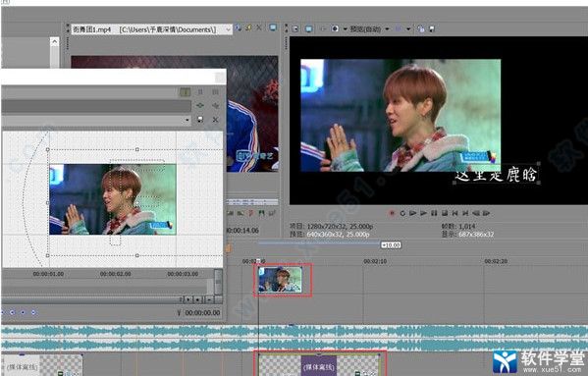588x376 pixels.
Task: Open the file path dropdown for 街舞团1.mp4
Action: [228, 29]
